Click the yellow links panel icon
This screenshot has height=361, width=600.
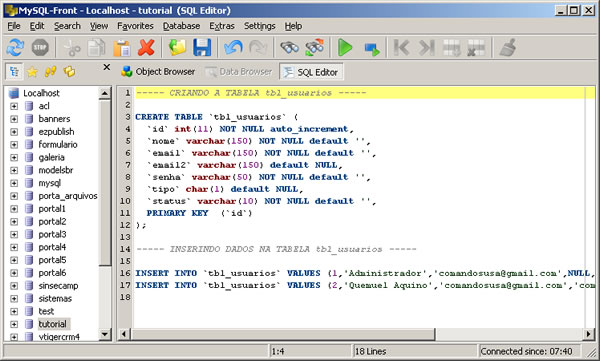click(51, 72)
